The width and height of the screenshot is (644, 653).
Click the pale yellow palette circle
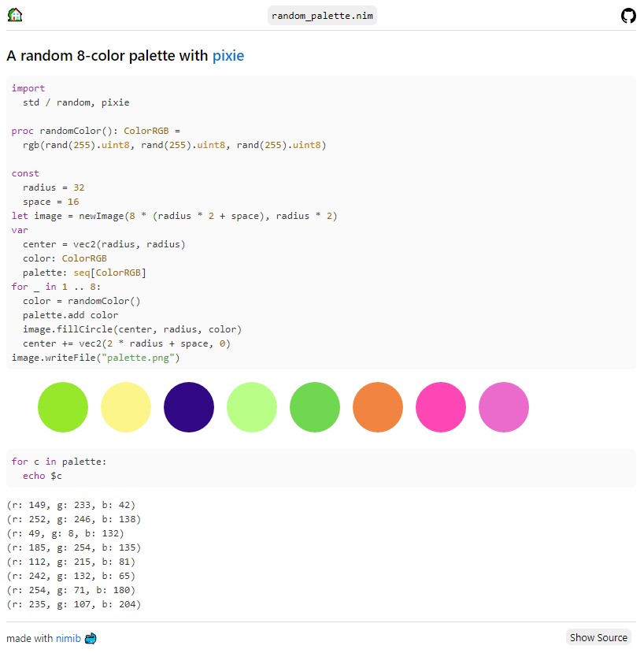point(126,407)
